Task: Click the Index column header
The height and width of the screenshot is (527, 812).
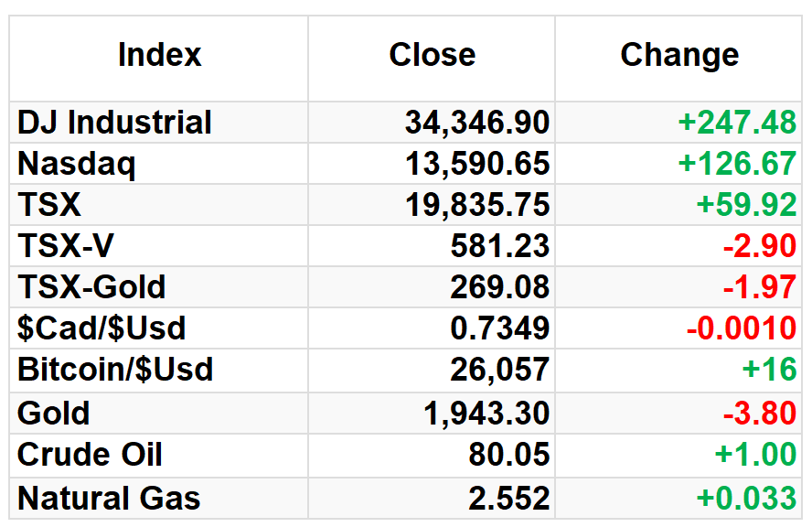Action: [x=159, y=54]
